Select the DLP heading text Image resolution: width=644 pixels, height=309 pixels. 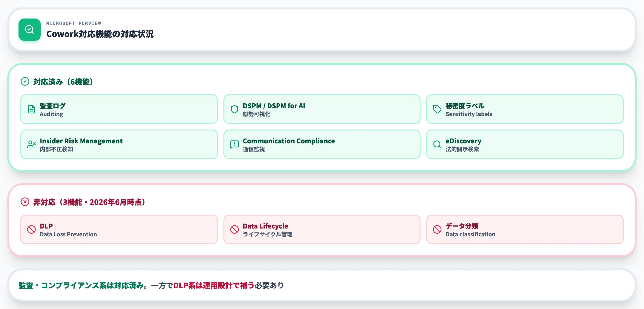click(x=46, y=226)
